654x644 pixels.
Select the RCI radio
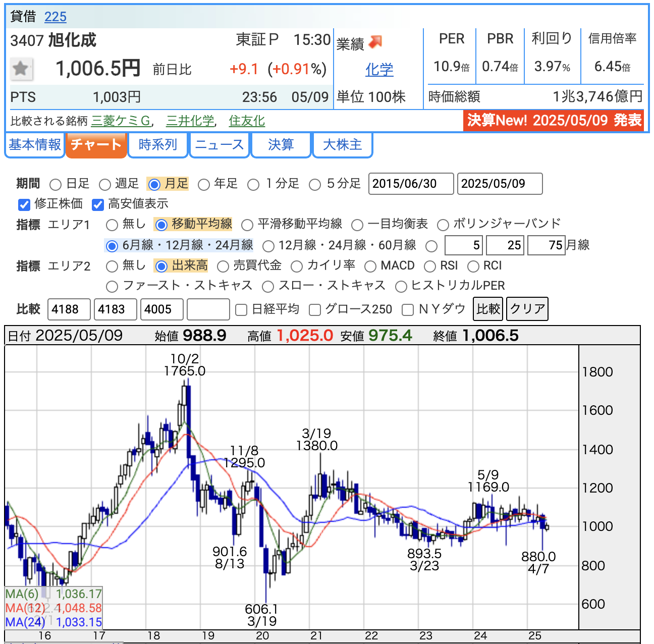click(473, 266)
